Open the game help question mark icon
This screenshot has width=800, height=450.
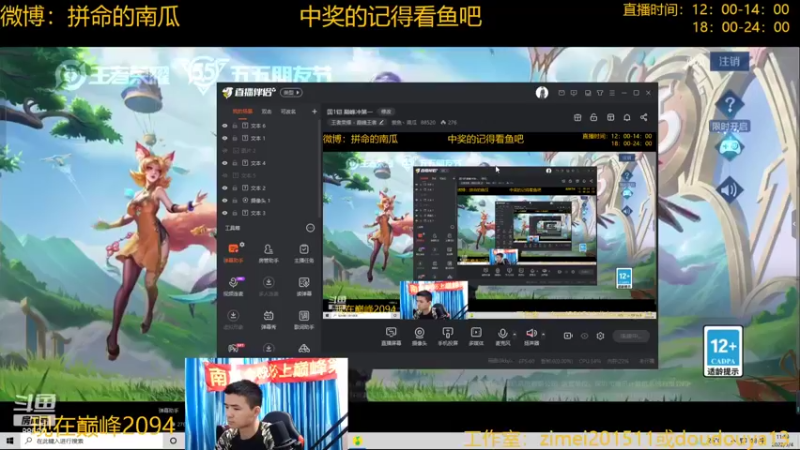(x=730, y=105)
